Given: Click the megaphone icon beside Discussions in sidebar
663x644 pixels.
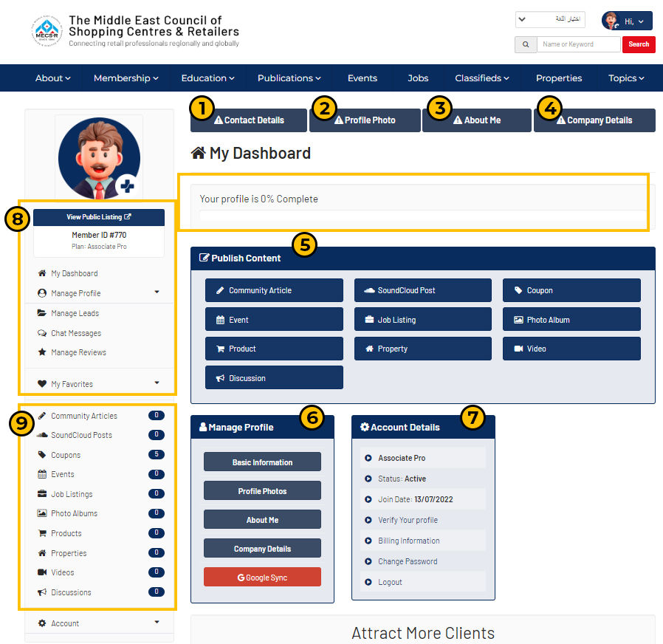Looking at the screenshot, I should (42, 592).
